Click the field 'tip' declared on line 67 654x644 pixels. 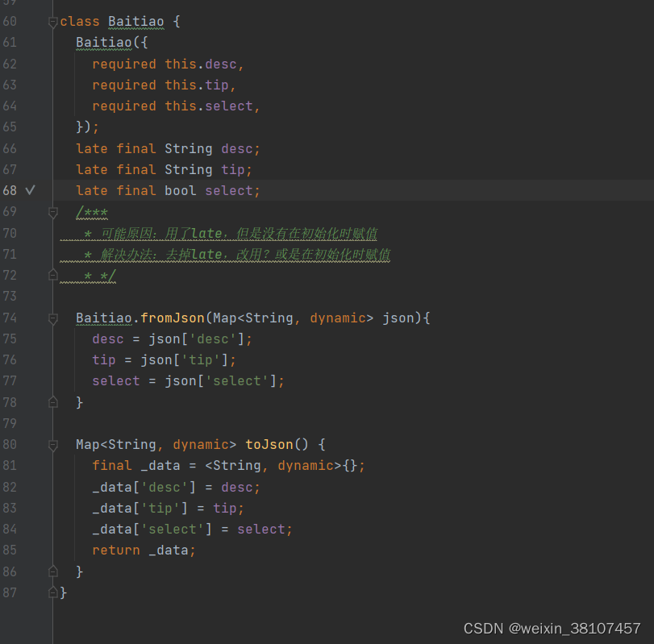233,169
